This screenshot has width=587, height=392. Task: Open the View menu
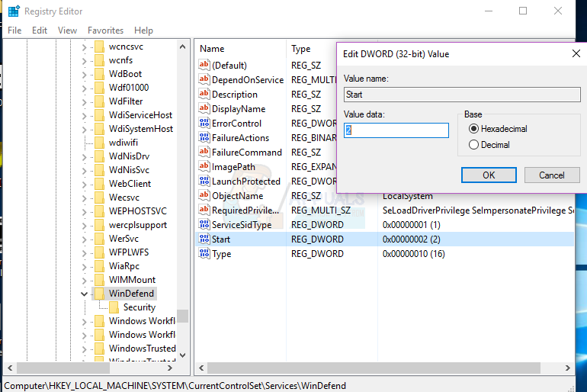[67, 31]
